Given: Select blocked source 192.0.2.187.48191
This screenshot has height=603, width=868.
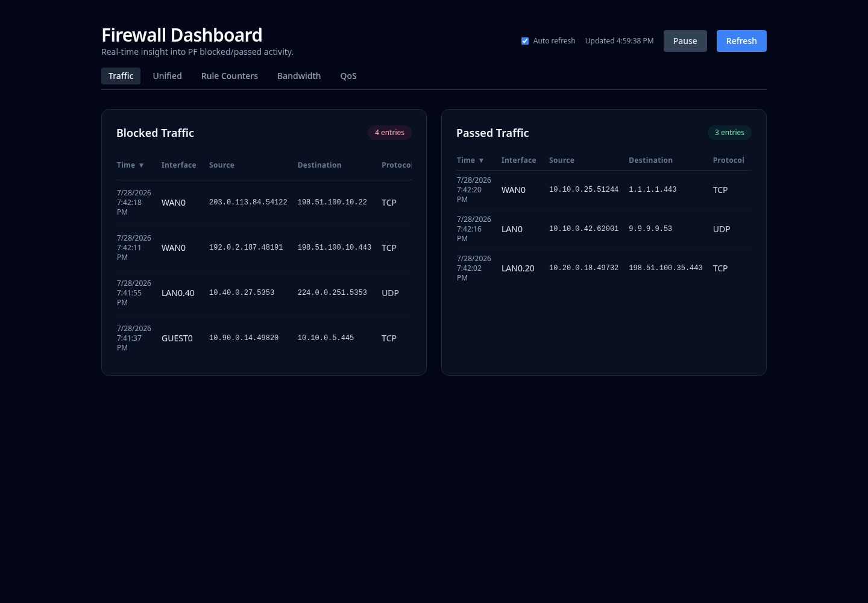Looking at the screenshot, I should point(246,248).
